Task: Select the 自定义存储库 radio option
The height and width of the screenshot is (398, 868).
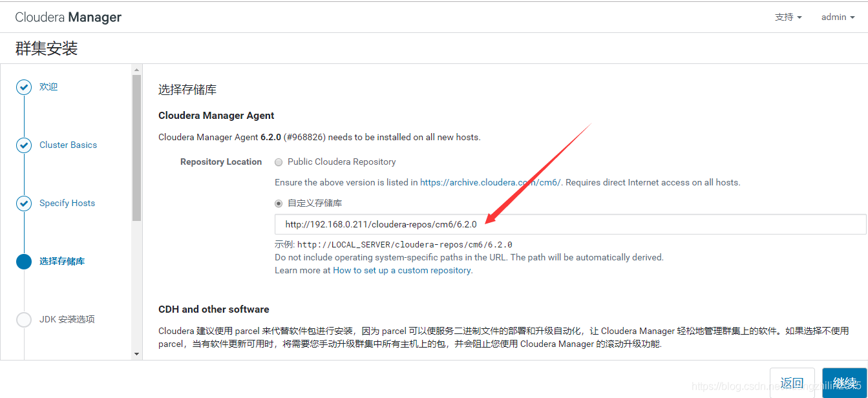Action: (279, 204)
